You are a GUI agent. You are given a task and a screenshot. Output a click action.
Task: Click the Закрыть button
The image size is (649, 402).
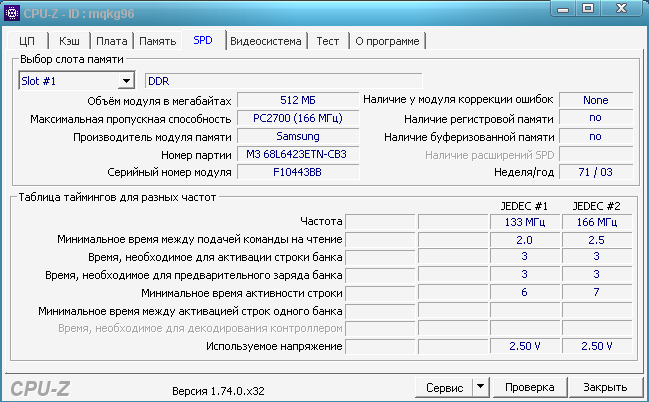point(605,387)
